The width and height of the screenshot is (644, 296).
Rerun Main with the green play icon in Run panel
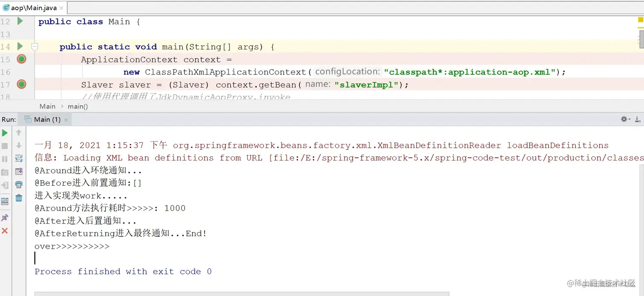(5, 133)
